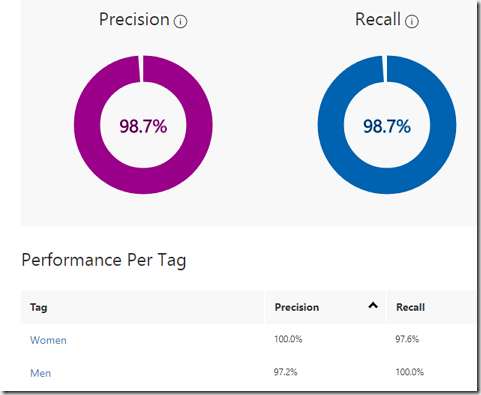Sort by the Recall column header
This screenshot has height=395, width=481.
(410, 307)
